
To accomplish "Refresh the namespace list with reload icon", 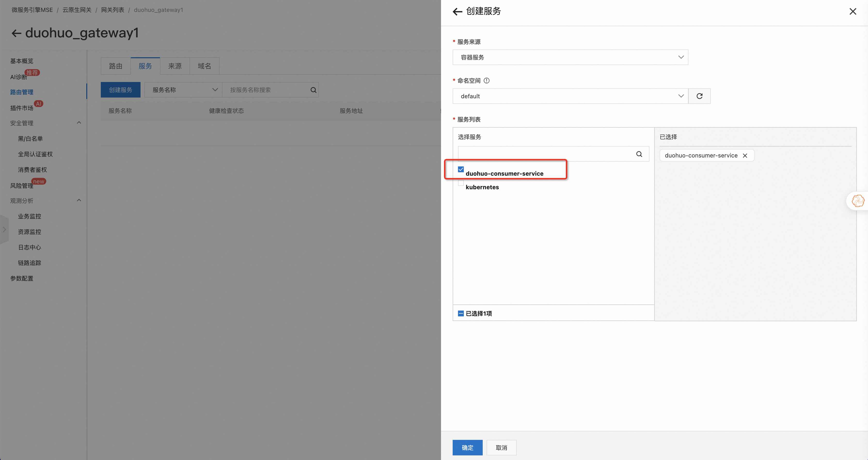I will click(x=700, y=96).
